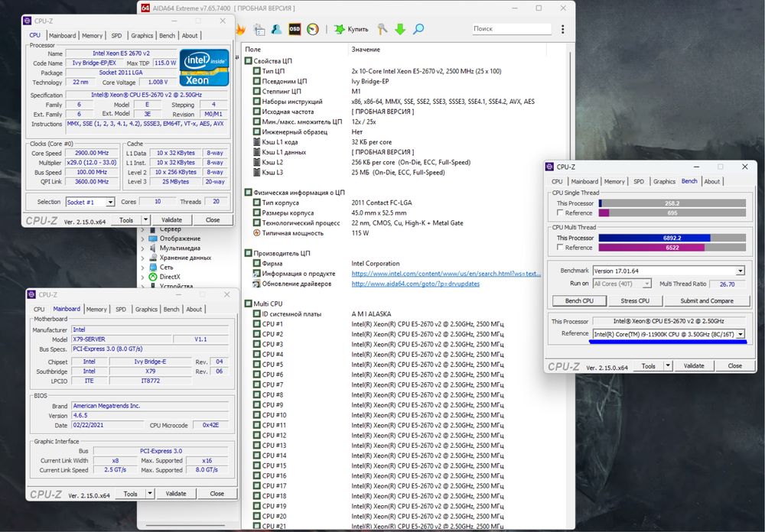This screenshot has width=765, height=532.
Task: Select the DirectX Xbox icon in tree
Action: coord(153,277)
